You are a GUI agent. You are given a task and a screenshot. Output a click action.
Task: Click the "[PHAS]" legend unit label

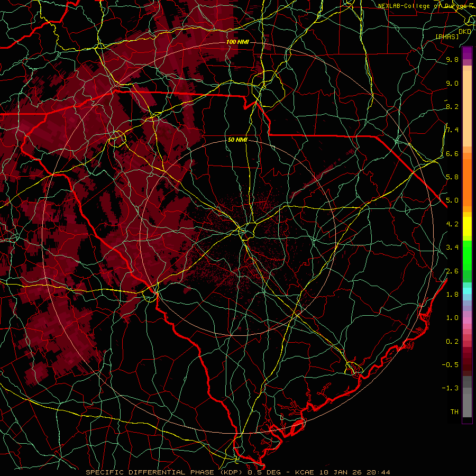pos(447,37)
